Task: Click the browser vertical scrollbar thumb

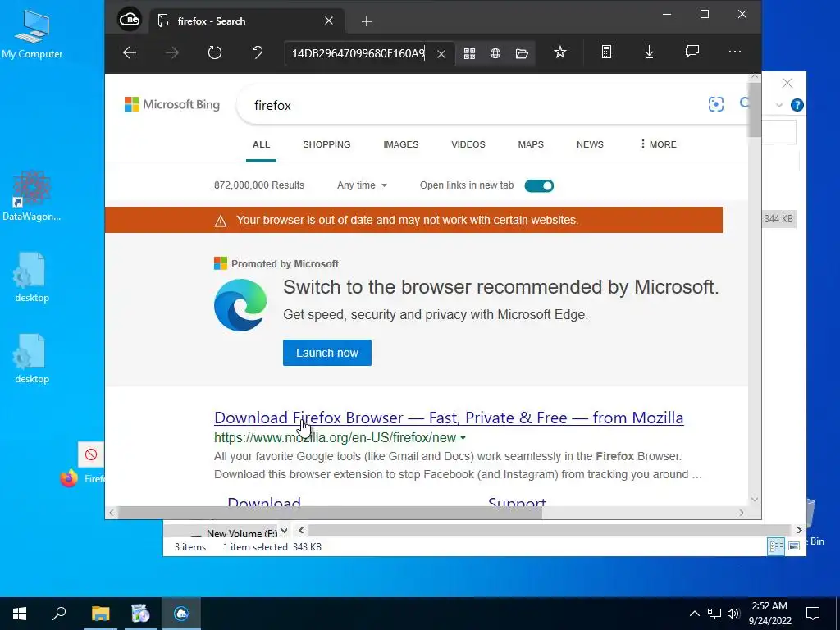Action: [x=755, y=110]
